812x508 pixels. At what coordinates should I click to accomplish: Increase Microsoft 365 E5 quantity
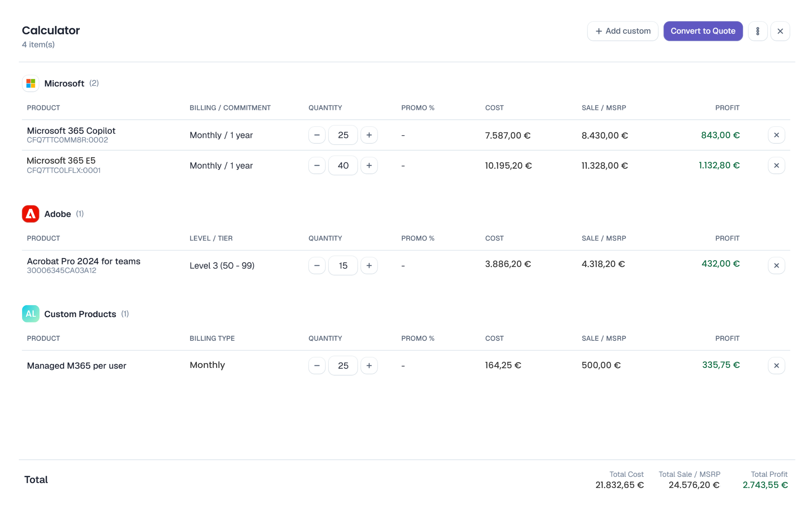coord(369,165)
